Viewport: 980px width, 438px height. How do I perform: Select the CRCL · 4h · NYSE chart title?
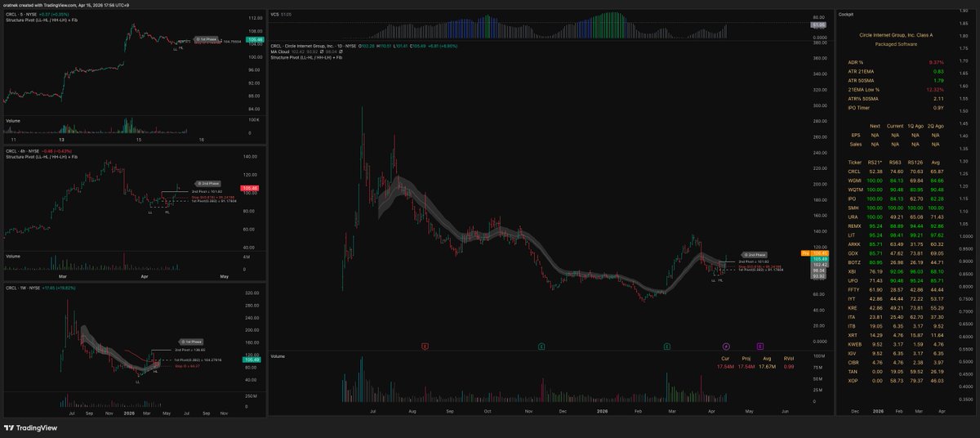(x=23, y=151)
